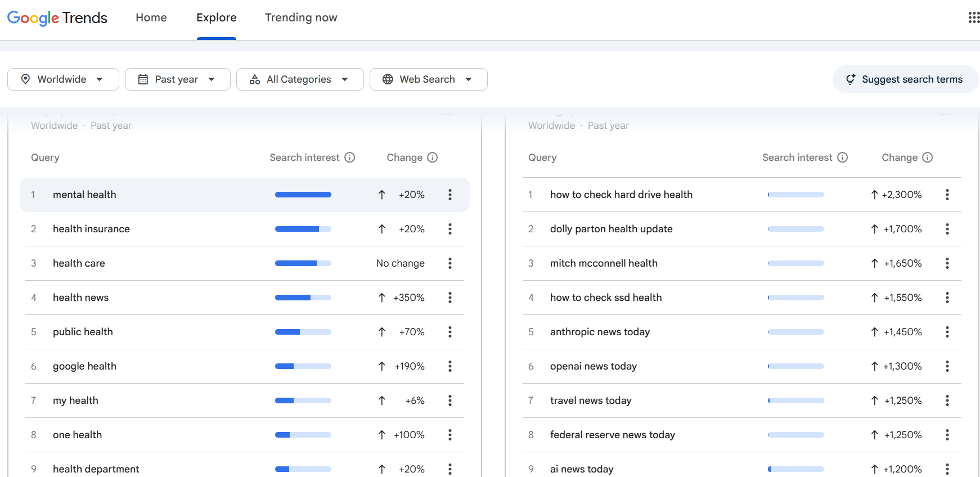Open the Worldwide location dropdown
The image size is (980, 477).
pyautogui.click(x=63, y=79)
